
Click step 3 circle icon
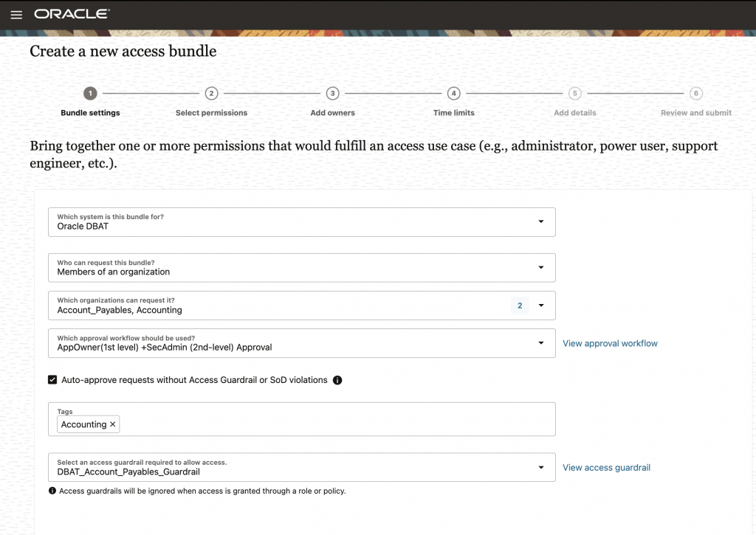(x=333, y=94)
